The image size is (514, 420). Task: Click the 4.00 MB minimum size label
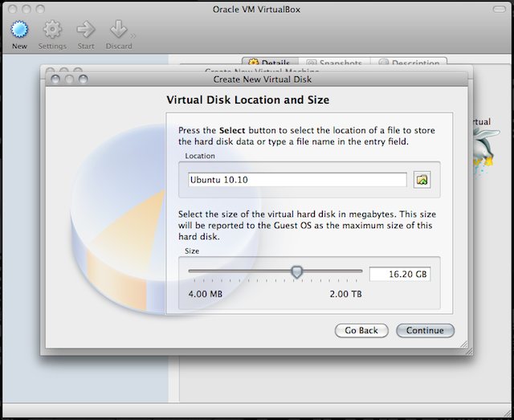[x=206, y=294]
